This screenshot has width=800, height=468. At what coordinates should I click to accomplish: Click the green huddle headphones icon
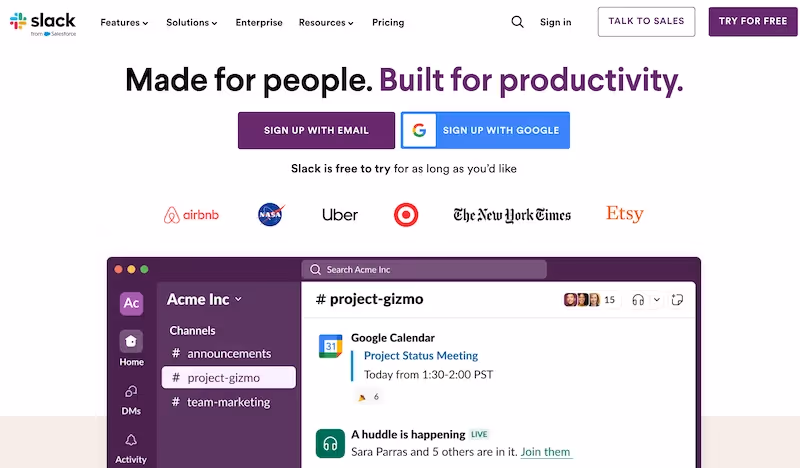(x=330, y=443)
